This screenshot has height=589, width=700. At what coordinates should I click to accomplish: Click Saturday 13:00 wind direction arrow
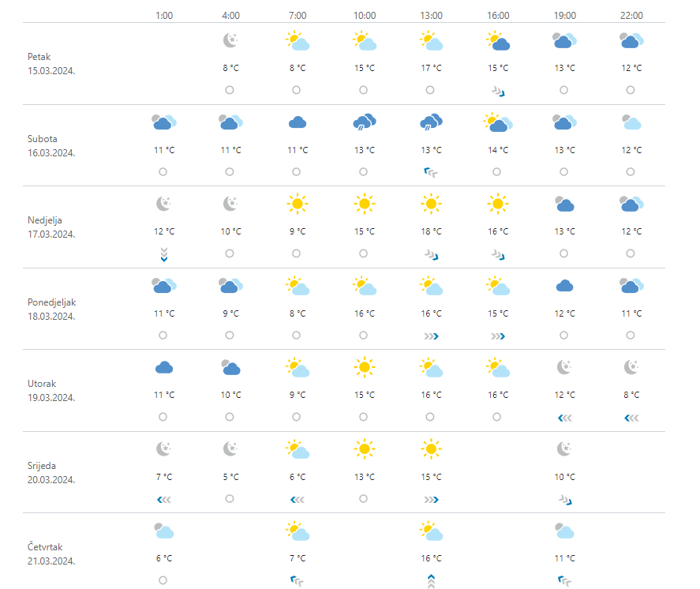click(431, 172)
